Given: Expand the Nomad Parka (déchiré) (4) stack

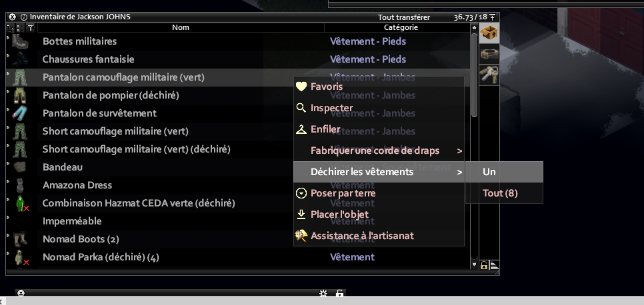Looking at the screenshot, I should [8, 254].
